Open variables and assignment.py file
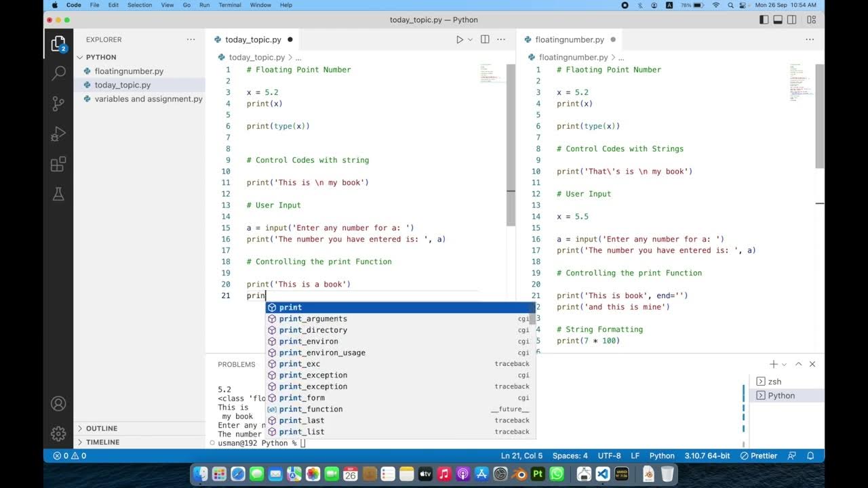The image size is (868, 488). tap(139, 99)
